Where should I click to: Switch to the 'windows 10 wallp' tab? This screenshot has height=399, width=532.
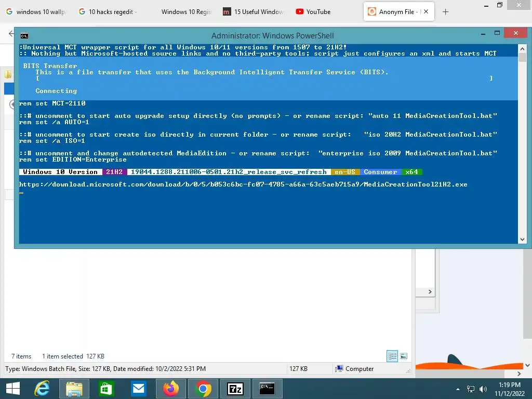coord(36,12)
